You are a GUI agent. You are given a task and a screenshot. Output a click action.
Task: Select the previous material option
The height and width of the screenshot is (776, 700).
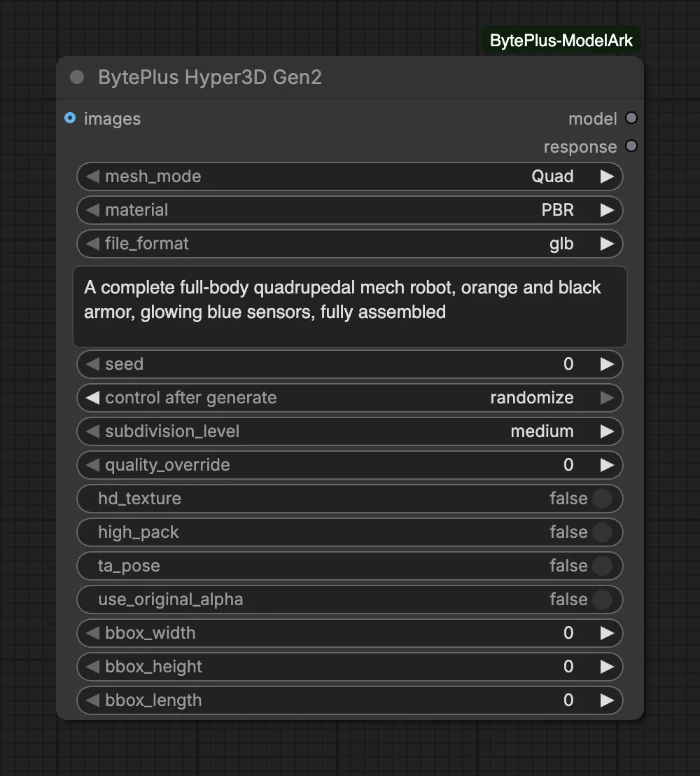click(x=92, y=210)
